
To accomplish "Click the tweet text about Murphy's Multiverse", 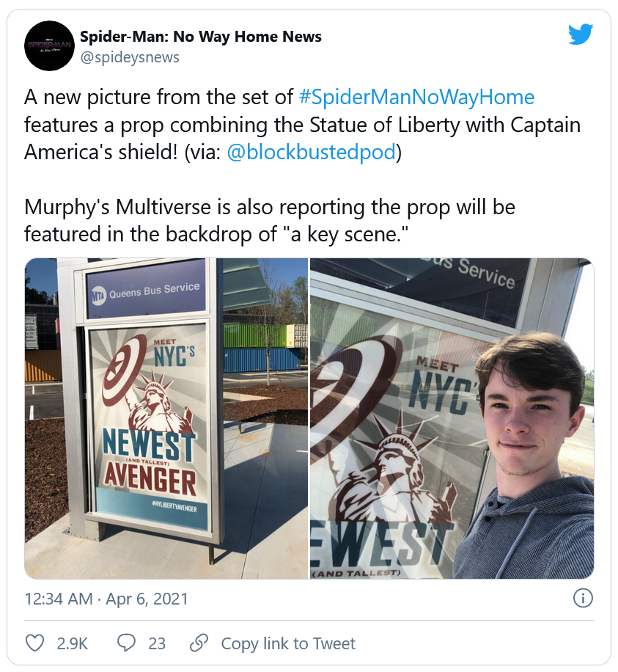I will pyautogui.click(x=270, y=220).
